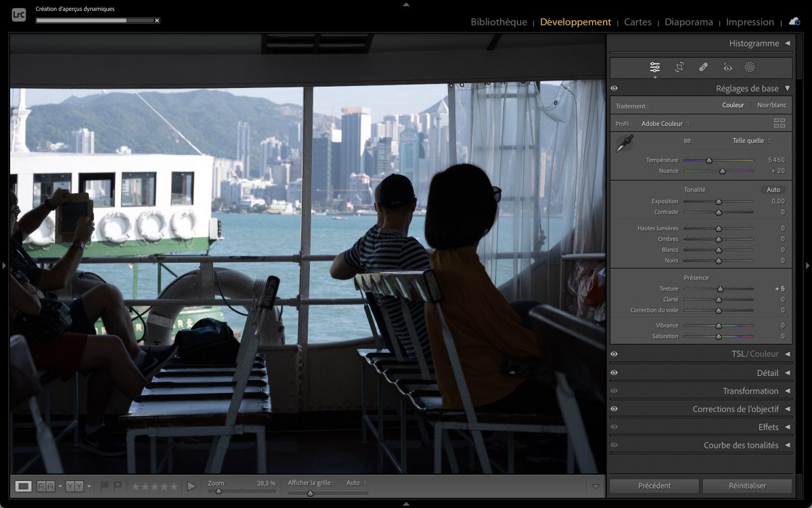Toggle visibility of Réglages de base panel
Image resolution: width=812 pixels, height=508 pixels.
coord(614,89)
